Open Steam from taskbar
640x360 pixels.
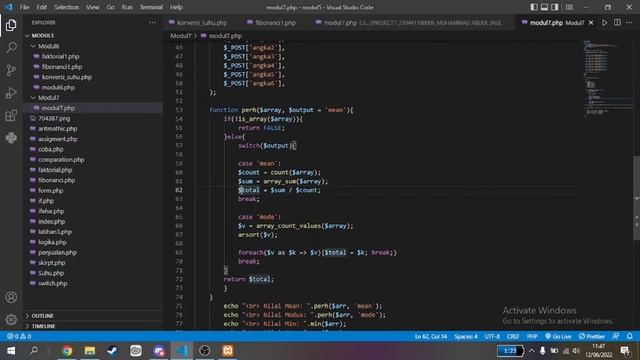[113, 351]
